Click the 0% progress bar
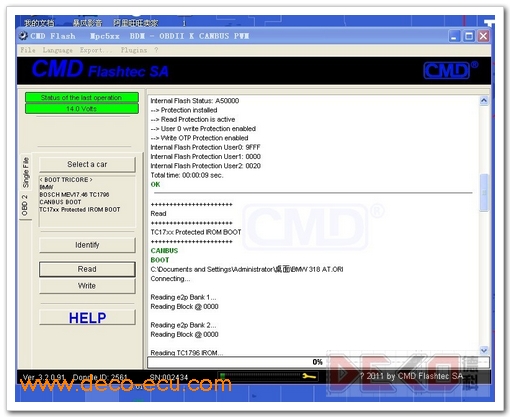The width and height of the screenshot is (510, 417). point(318,362)
